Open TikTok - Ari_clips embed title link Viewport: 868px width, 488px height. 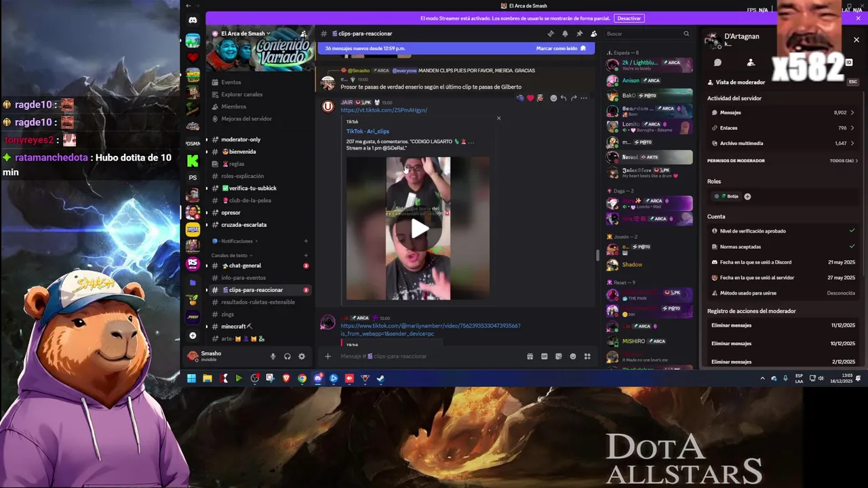coord(368,131)
